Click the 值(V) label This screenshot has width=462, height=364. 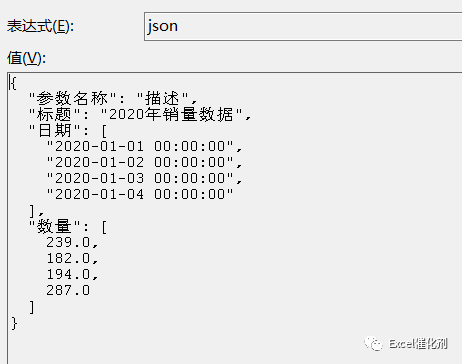pyautogui.click(x=26, y=58)
